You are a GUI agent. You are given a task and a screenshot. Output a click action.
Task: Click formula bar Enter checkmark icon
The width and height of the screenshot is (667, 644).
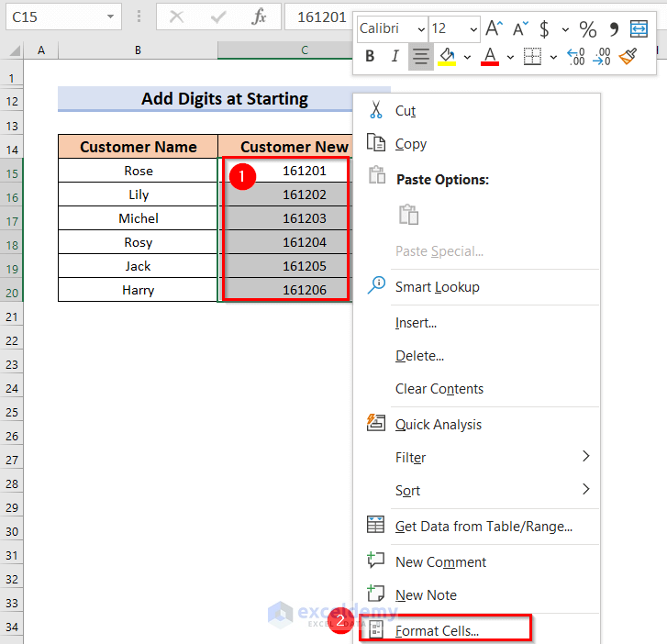(218, 17)
